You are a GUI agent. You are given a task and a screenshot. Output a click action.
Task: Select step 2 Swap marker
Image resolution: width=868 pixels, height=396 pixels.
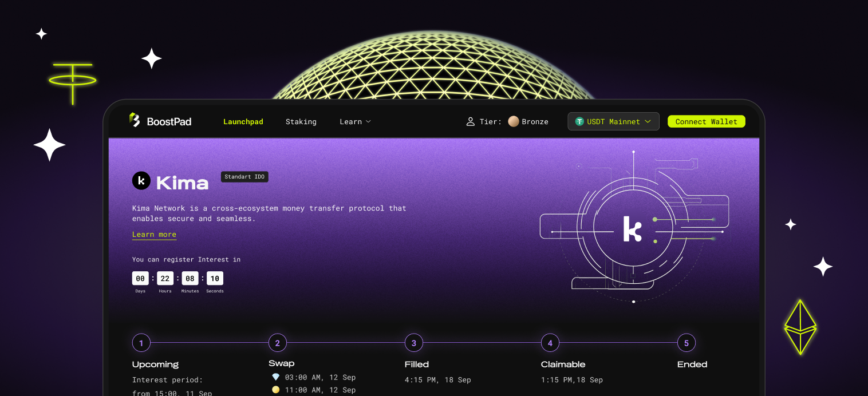(x=277, y=343)
